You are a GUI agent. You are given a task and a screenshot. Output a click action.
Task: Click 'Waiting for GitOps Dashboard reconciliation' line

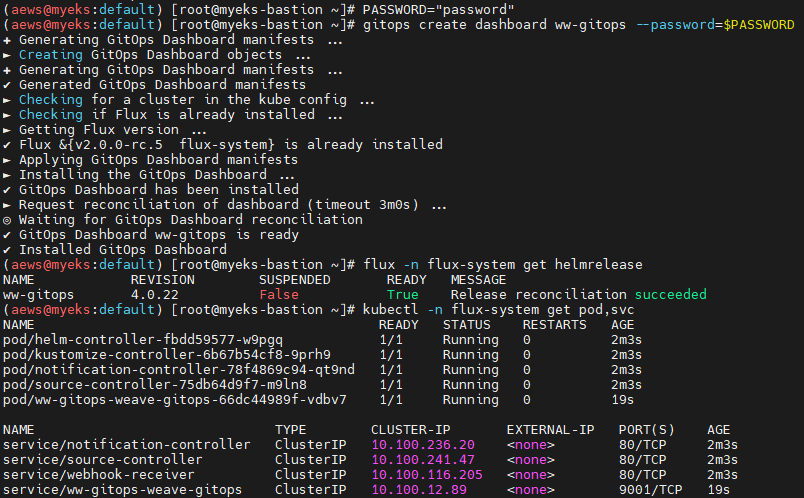click(191, 220)
